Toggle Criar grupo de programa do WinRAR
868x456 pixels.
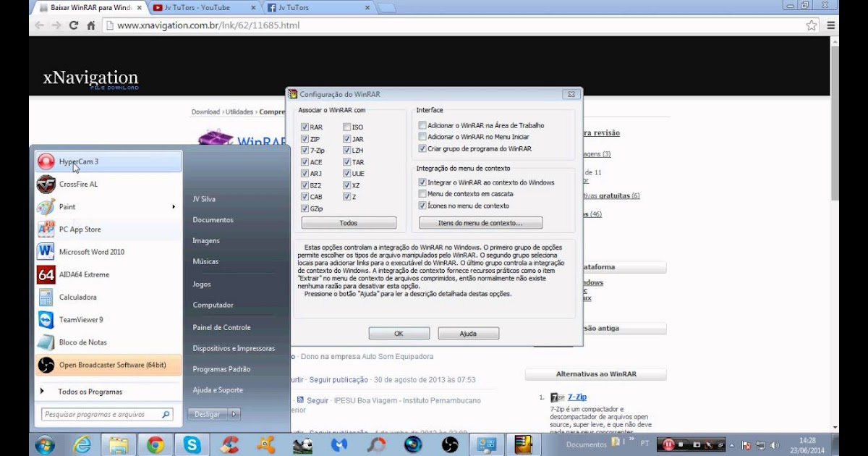422,148
